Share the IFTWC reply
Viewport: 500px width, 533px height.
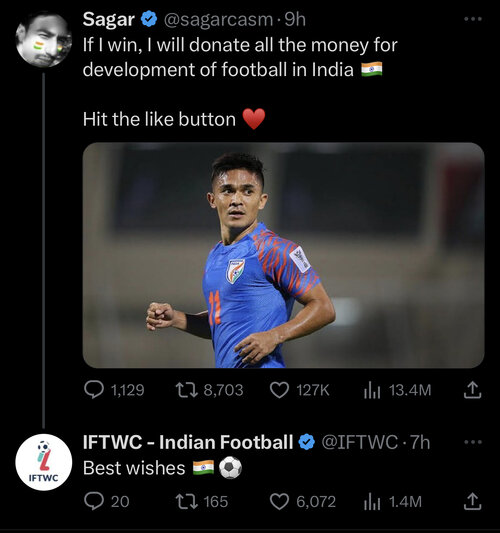point(472,502)
